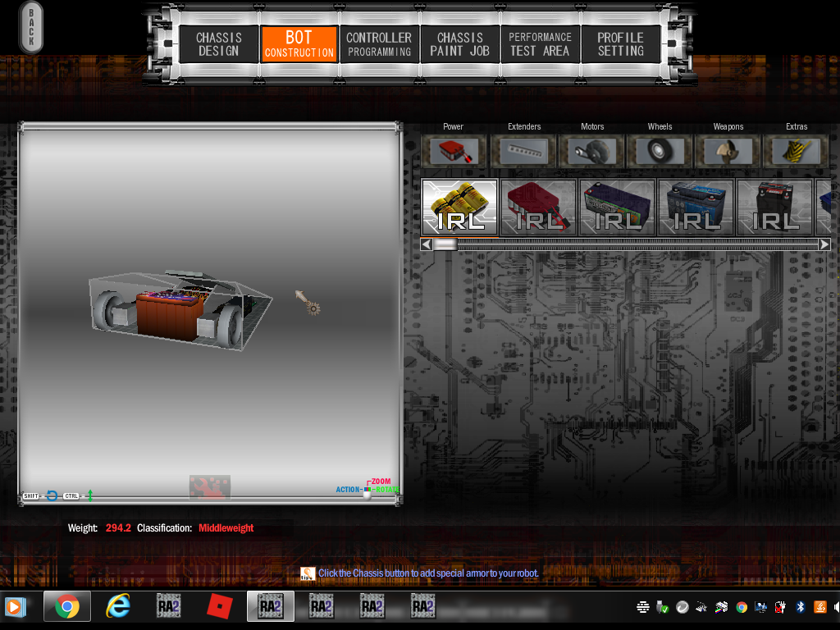Switch to the active RA2 taskbar window
The image size is (840, 630).
(x=271, y=606)
